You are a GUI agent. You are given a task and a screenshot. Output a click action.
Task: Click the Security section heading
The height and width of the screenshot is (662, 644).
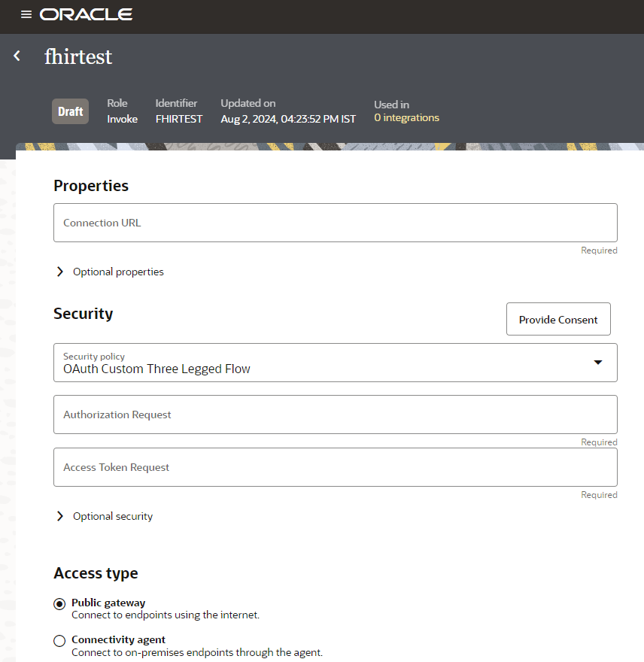84,314
